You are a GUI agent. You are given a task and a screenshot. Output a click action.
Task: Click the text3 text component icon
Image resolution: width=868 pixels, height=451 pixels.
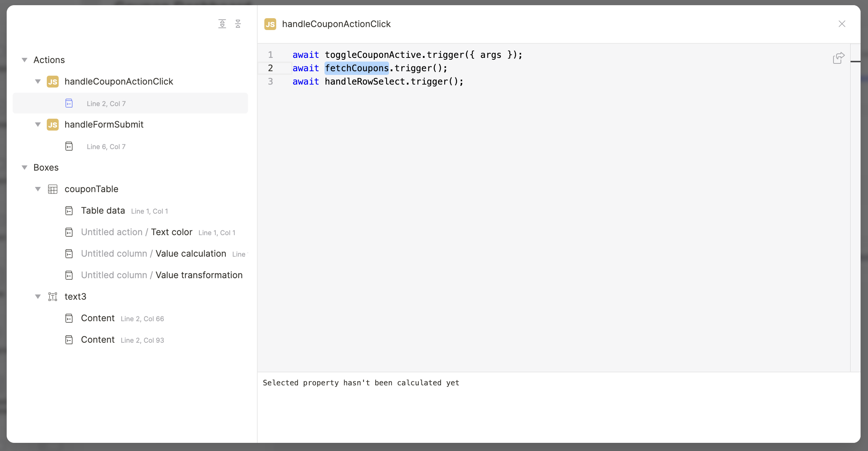point(53,297)
